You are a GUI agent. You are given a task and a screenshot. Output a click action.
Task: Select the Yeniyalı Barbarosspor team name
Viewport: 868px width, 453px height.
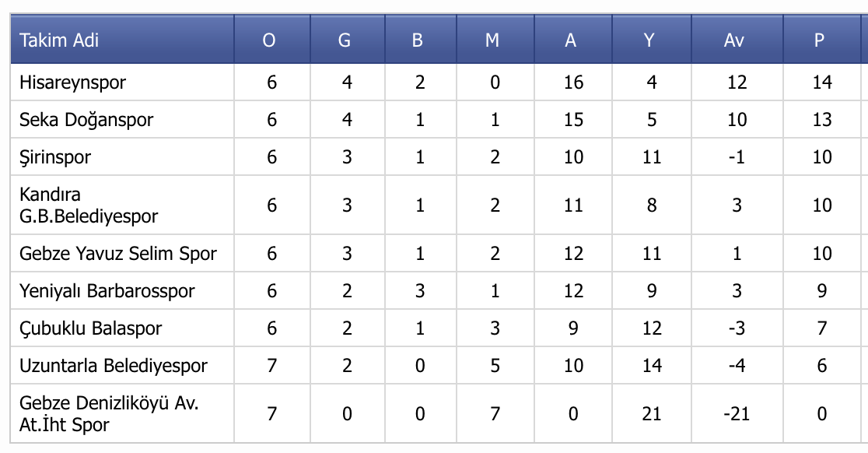107,291
